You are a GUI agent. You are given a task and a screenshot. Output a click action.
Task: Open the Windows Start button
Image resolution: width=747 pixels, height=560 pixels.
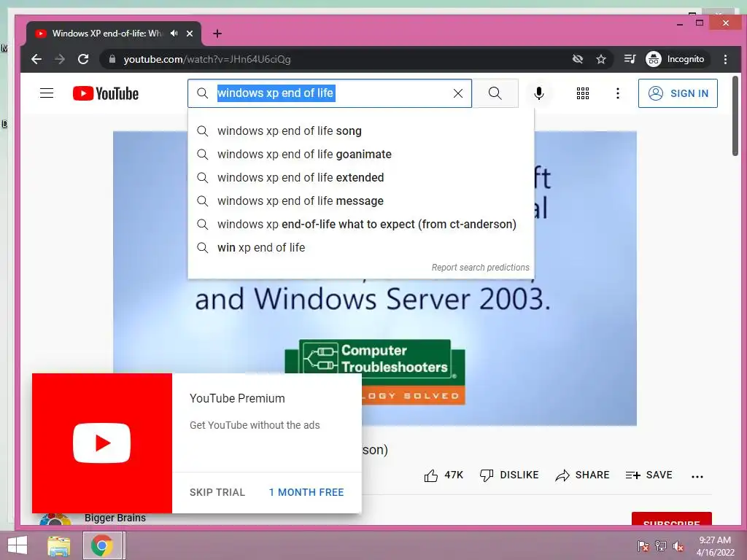click(18, 545)
